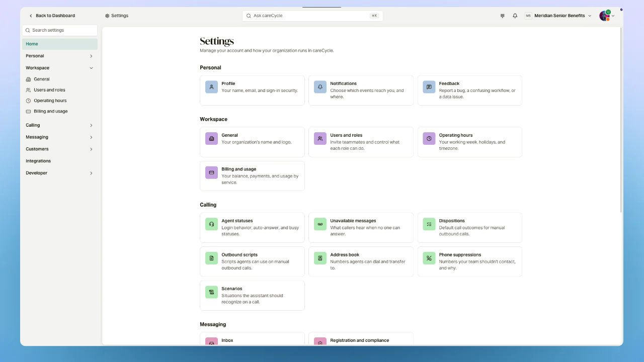This screenshot has height=362, width=644.
Task: Click the user avatar in top bar
Action: pos(604,16)
